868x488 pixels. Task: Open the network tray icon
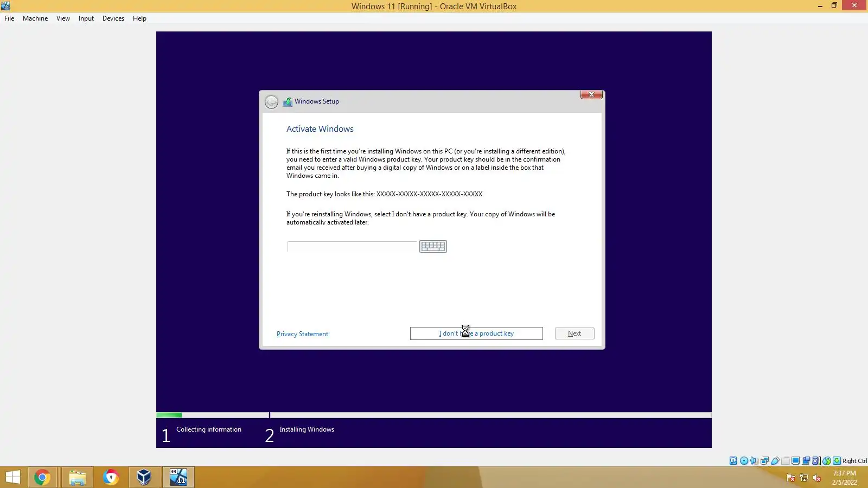point(804,478)
